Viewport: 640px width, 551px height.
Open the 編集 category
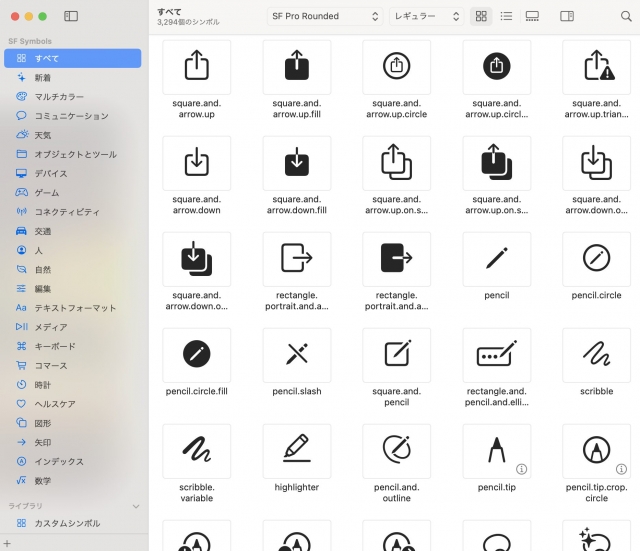[73, 289]
